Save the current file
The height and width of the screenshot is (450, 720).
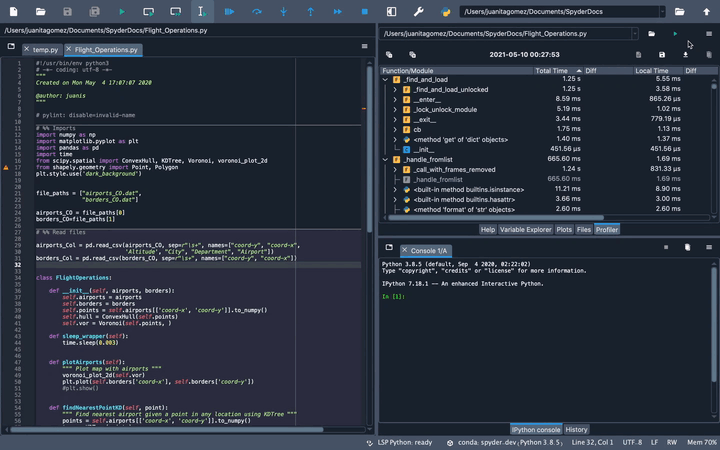coord(68,11)
